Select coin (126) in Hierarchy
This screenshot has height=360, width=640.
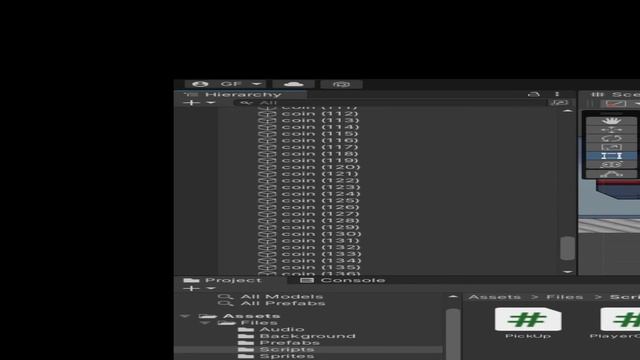coord(320,207)
